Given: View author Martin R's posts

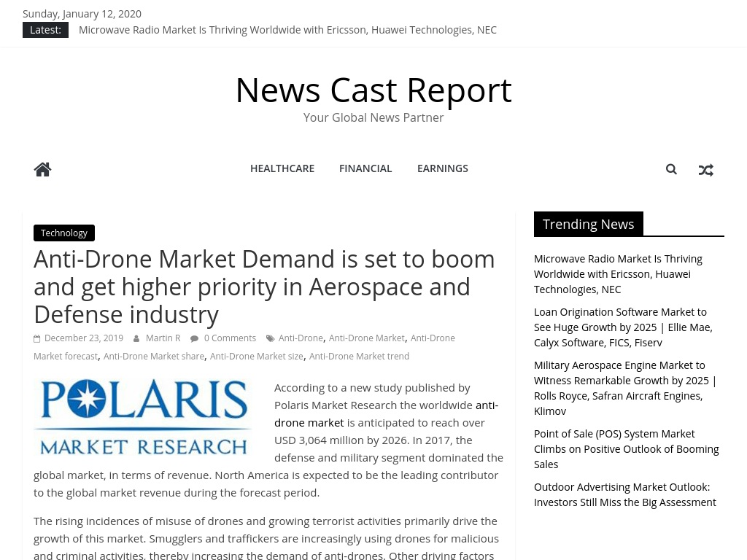Looking at the screenshot, I should 163,338.
